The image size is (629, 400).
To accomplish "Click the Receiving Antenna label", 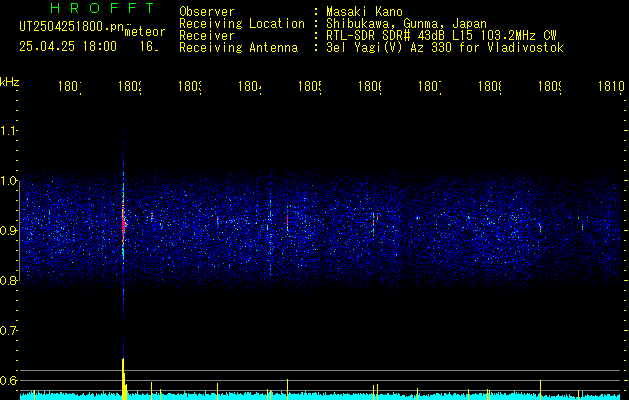I will pyautogui.click(x=239, y=48).
